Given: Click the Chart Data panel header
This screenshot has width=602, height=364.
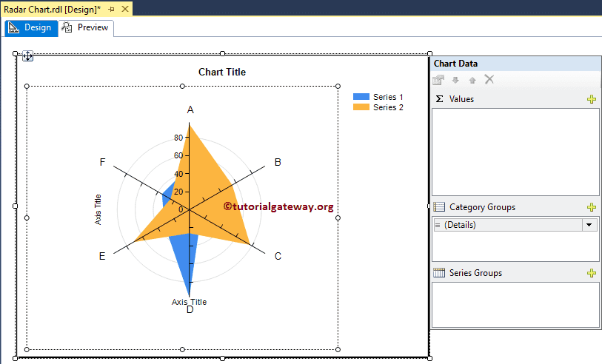Looking at the screenshot, I should tap(515, 64).
